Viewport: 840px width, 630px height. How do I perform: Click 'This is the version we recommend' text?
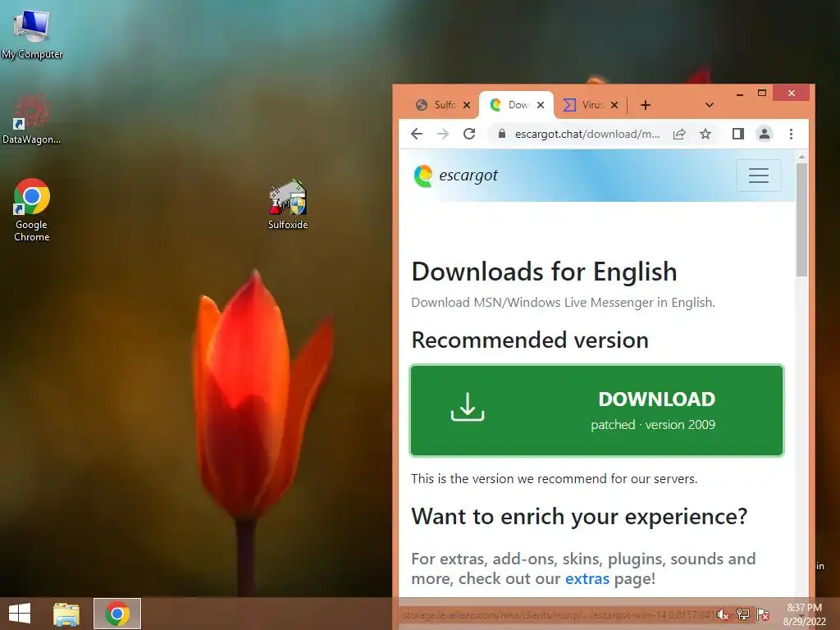coord(554,478)
